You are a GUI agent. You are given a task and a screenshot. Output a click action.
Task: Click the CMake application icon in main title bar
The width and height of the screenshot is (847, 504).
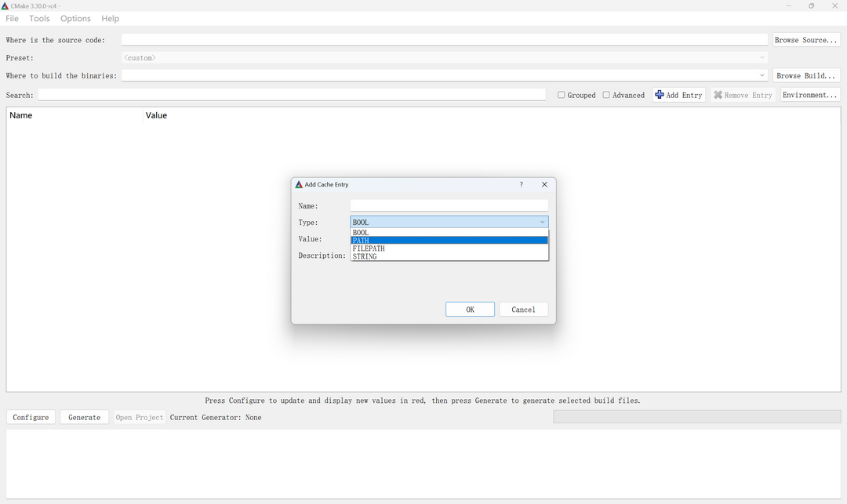7,5
